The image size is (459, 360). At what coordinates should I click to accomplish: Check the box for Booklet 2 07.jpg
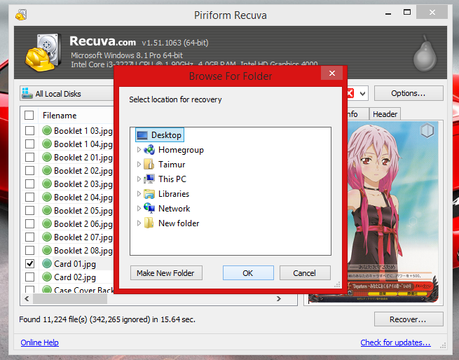pyautogui.click(x=30, y=237)
